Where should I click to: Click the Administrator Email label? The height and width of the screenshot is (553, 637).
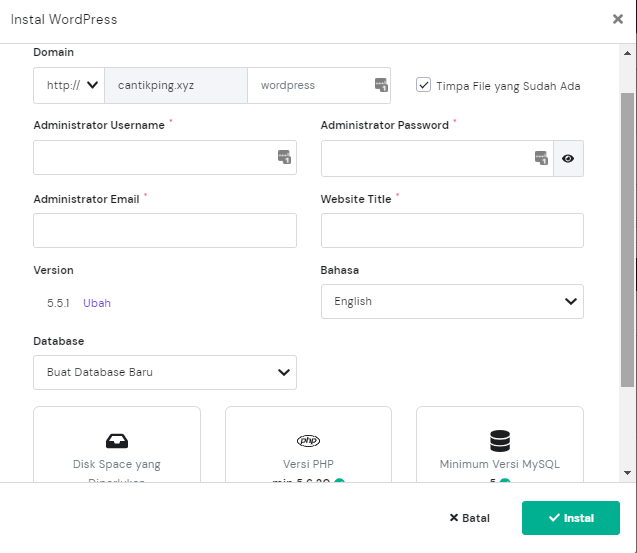[86, 199]
